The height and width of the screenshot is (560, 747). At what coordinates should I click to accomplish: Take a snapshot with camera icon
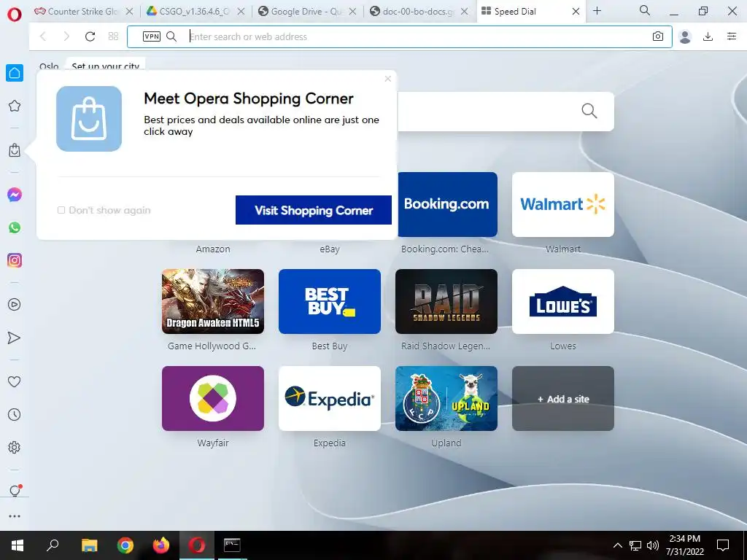click(658, 36)
